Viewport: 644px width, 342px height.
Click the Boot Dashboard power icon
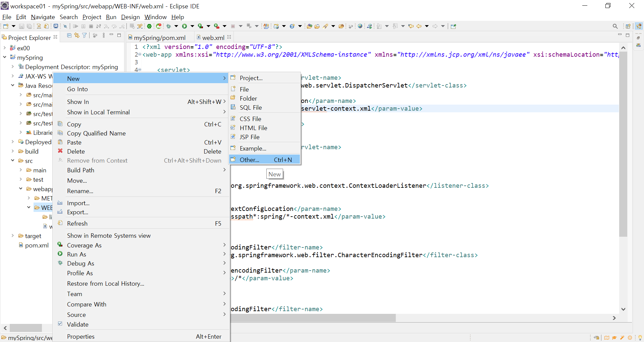tap(149, 26)
